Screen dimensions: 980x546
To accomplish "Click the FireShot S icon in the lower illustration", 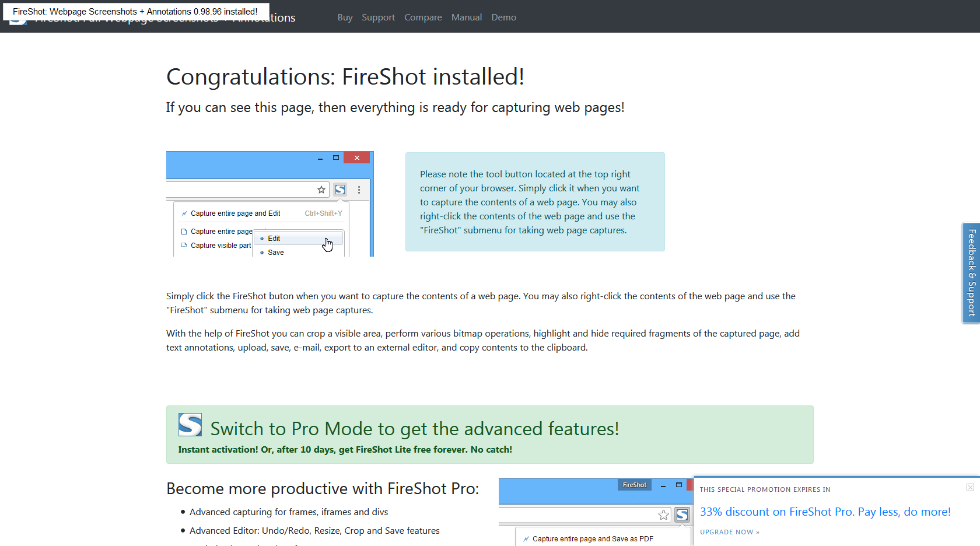I will (682, 514).
